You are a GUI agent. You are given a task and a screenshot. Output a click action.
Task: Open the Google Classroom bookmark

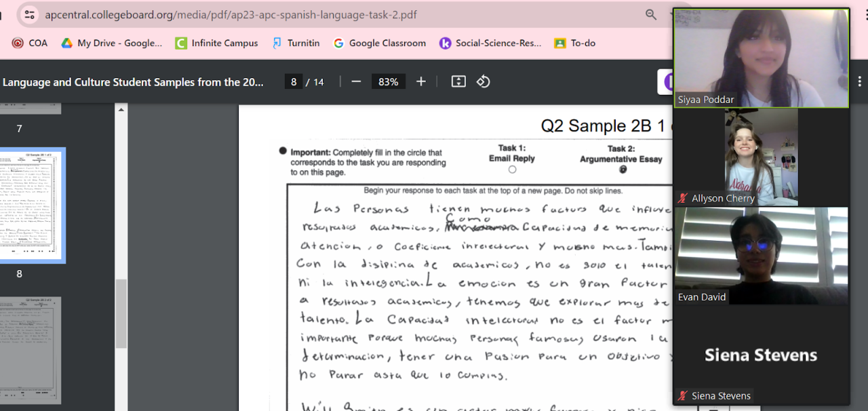tap(379, 43)
